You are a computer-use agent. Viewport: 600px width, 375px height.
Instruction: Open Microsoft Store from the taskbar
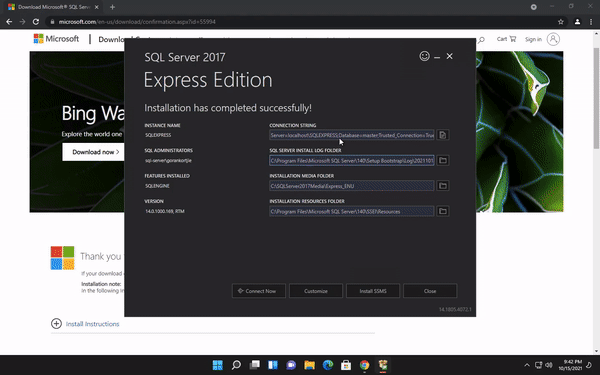[346, 365]
